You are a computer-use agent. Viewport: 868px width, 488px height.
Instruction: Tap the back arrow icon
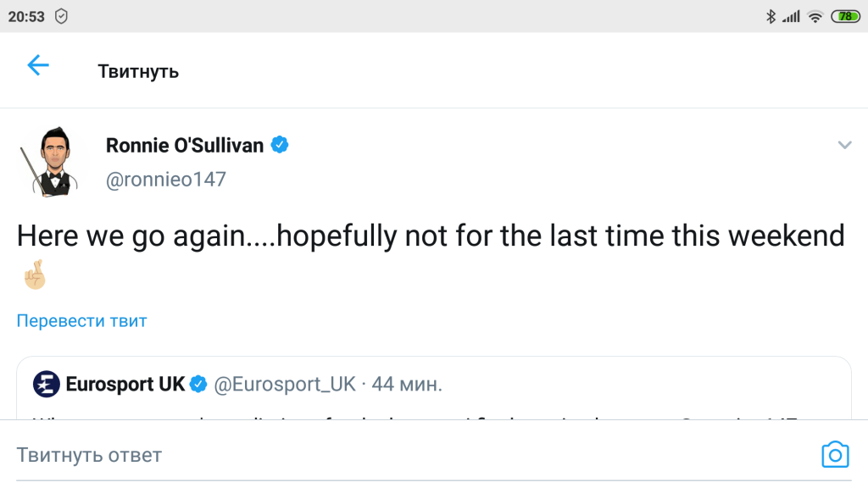click(38, 66)
